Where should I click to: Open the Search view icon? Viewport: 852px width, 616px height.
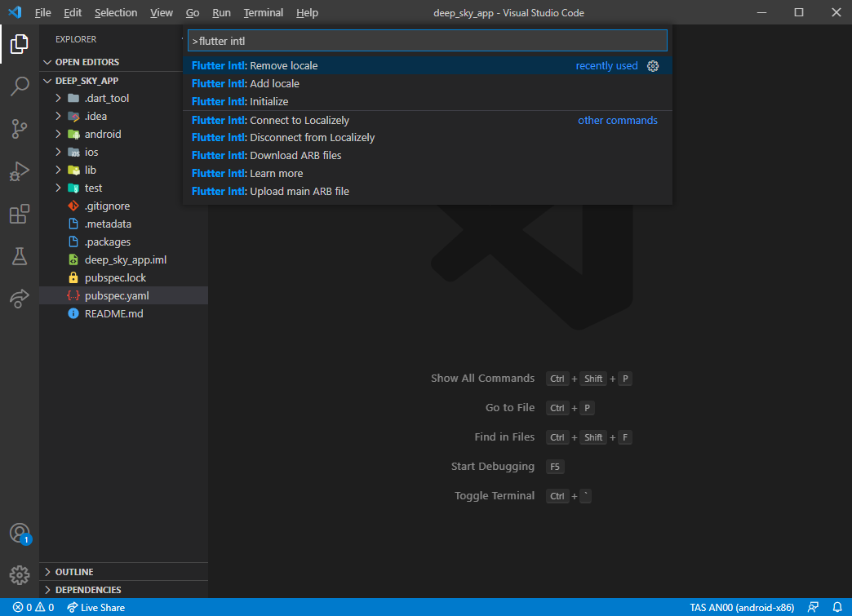(20, 86)
